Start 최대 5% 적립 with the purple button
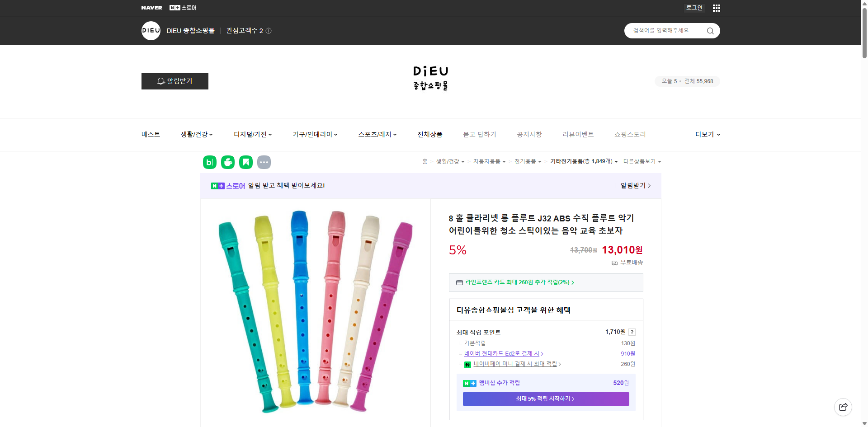This screenshot has height=427, width=868. [x=546, y=399]
